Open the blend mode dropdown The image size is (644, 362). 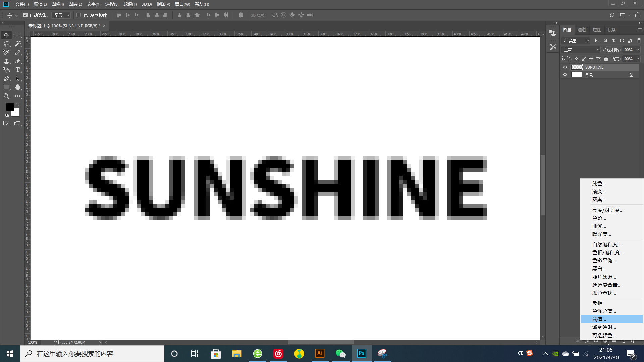(581, 50)
